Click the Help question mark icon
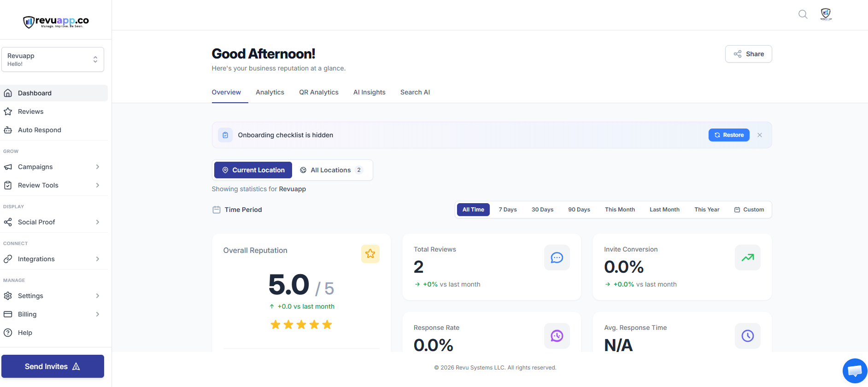This screenshot has width=868, height=387. [8, 333]
